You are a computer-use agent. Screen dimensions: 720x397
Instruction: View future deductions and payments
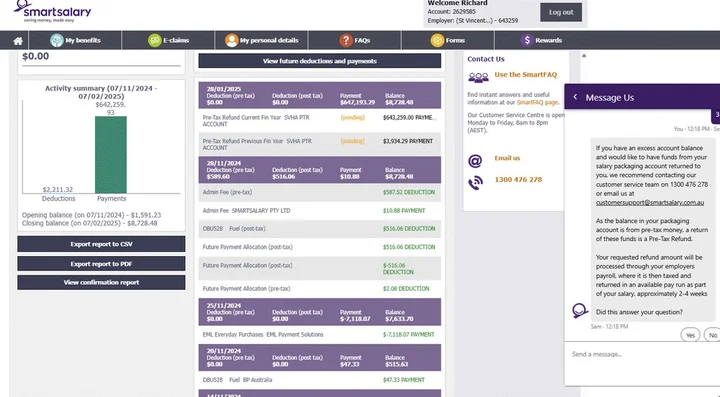coord(320,61)
